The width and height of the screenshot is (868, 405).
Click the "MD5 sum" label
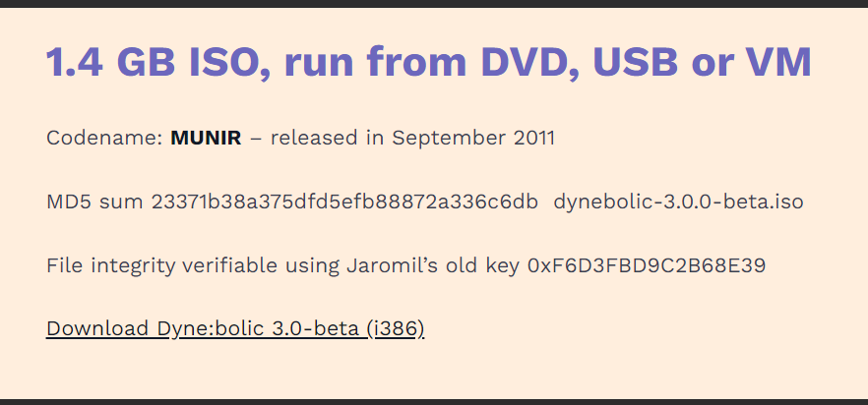pyautogui.click(x=94, y=202)
